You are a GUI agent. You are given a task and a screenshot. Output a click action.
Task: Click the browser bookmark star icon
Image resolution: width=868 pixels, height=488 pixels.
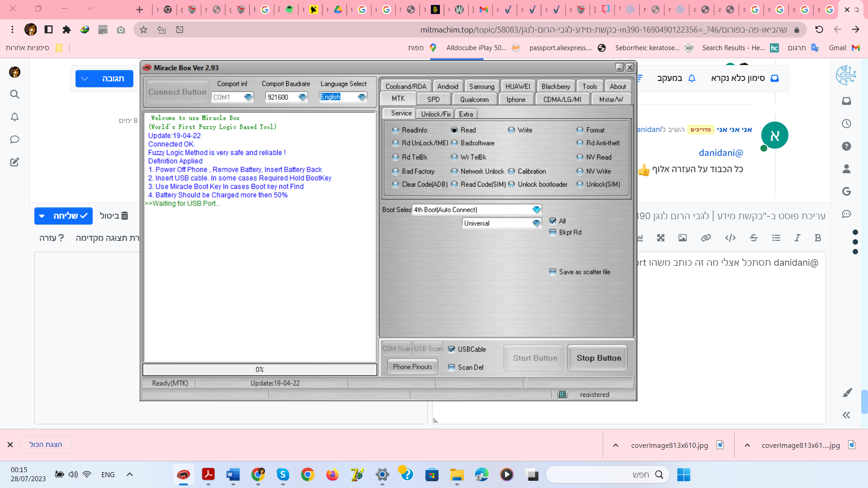143,30
